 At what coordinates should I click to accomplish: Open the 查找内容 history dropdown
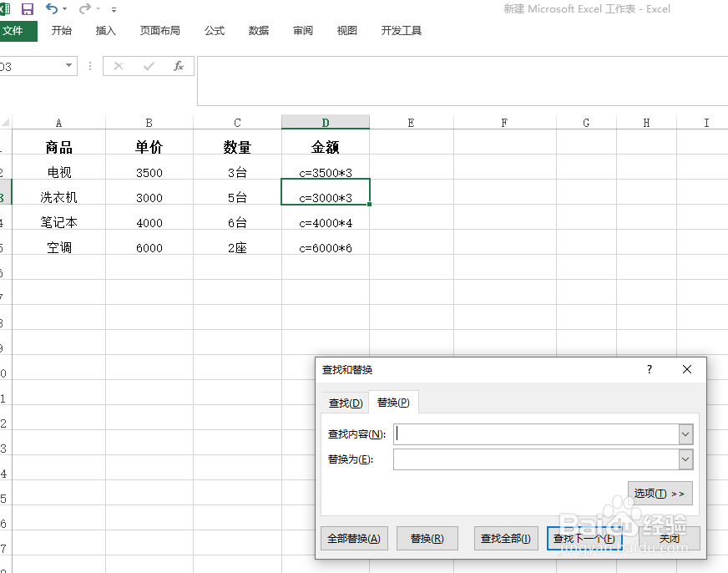pos(686,434)
